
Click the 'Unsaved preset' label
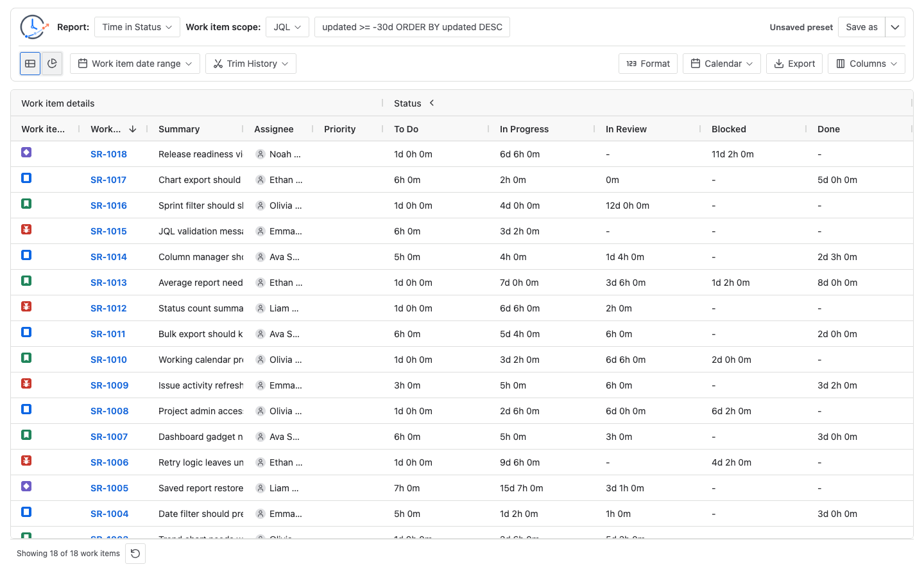801,27
